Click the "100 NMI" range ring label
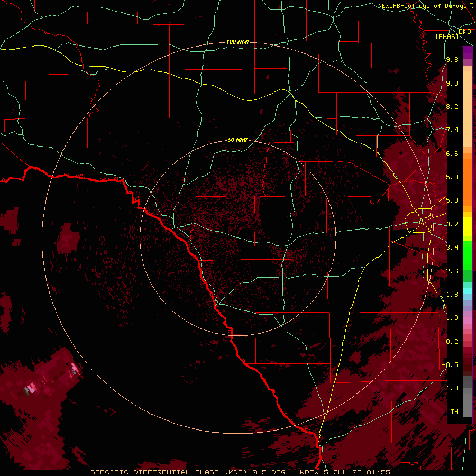 [237, 42]
